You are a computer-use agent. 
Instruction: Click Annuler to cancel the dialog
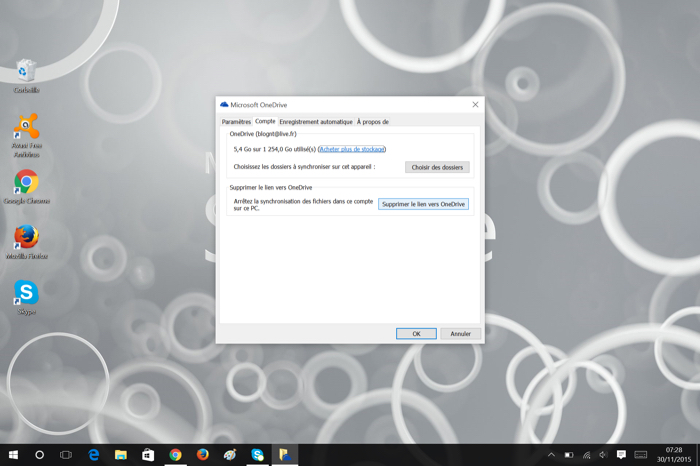pos(460,334)
